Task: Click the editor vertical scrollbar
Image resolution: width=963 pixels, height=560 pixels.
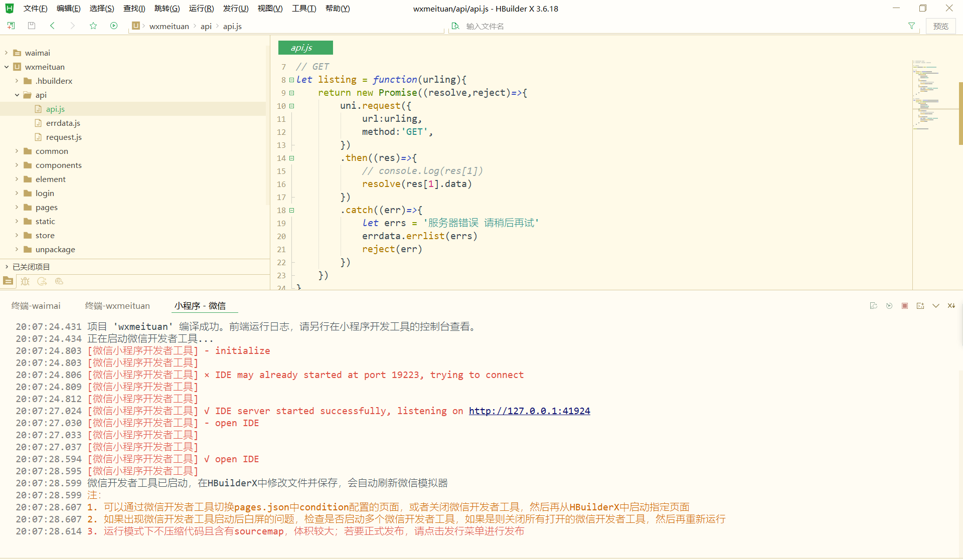Action: click(960, 114)
